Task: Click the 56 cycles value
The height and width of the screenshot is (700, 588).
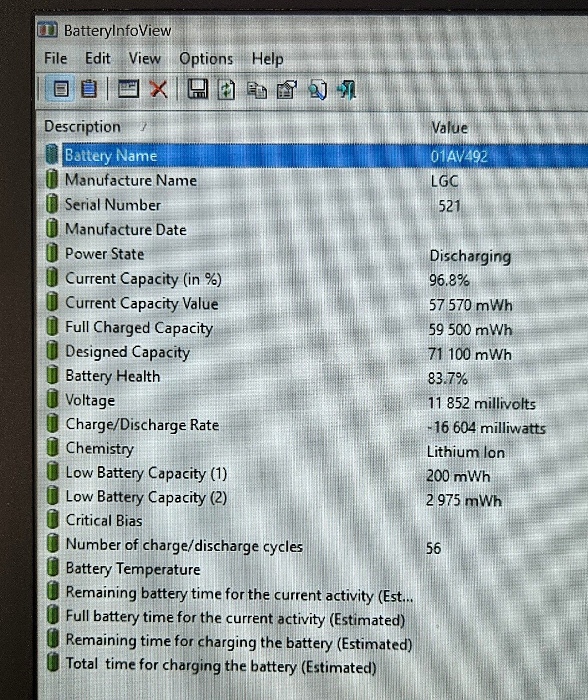Action: (433, 548)
